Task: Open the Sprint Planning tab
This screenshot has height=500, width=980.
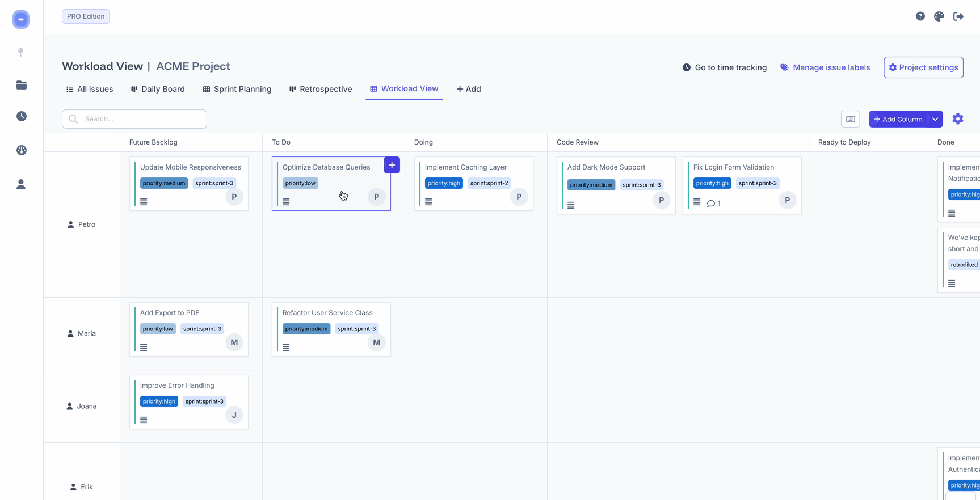Action: point(237,89)
